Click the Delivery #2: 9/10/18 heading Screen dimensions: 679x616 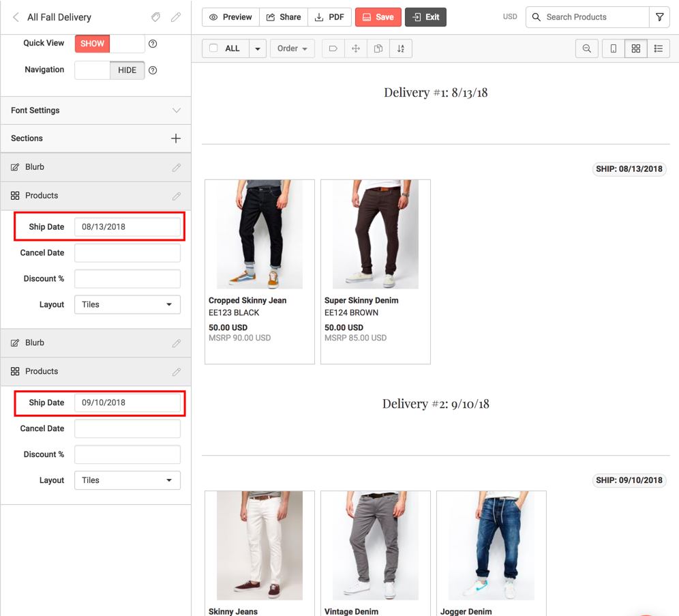(x=436, y=404)
